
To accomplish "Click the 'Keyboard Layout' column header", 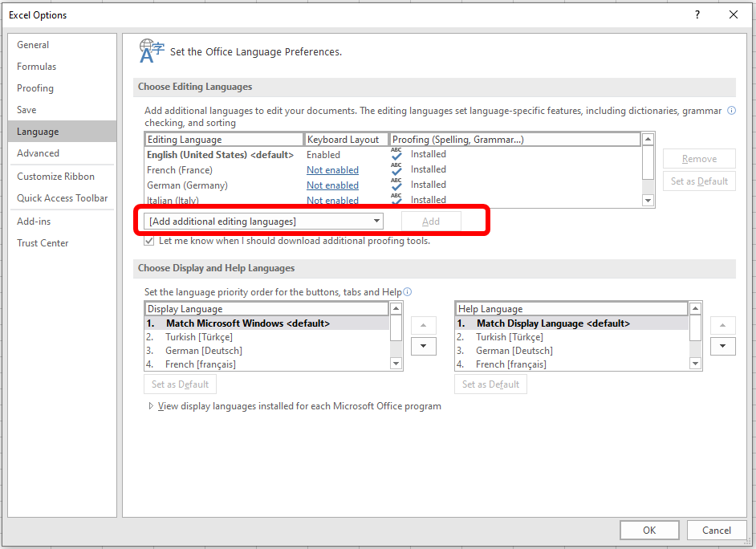I will [346, 140].
